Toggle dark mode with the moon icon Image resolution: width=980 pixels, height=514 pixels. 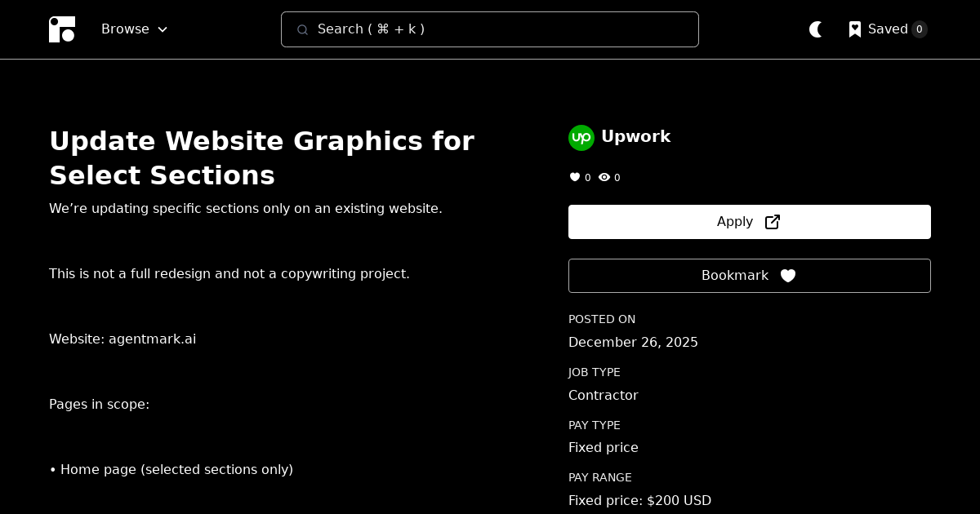click(x=816, y=29)
